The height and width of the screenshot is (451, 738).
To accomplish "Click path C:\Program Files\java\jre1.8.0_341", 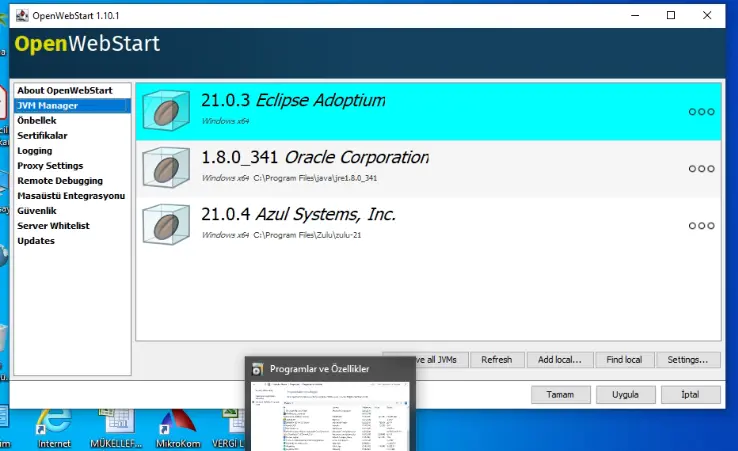I will [315, 178].
